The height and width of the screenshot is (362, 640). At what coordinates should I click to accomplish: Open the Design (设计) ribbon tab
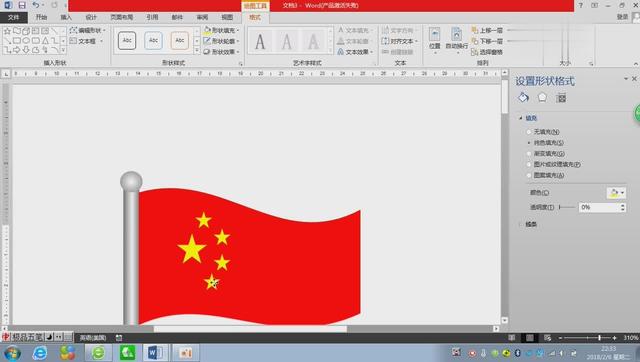(91, 17)
